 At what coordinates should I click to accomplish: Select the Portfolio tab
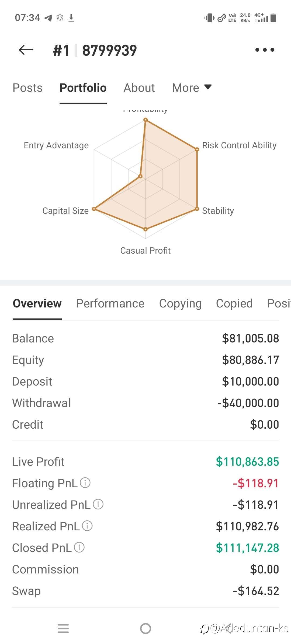[83, 88]
